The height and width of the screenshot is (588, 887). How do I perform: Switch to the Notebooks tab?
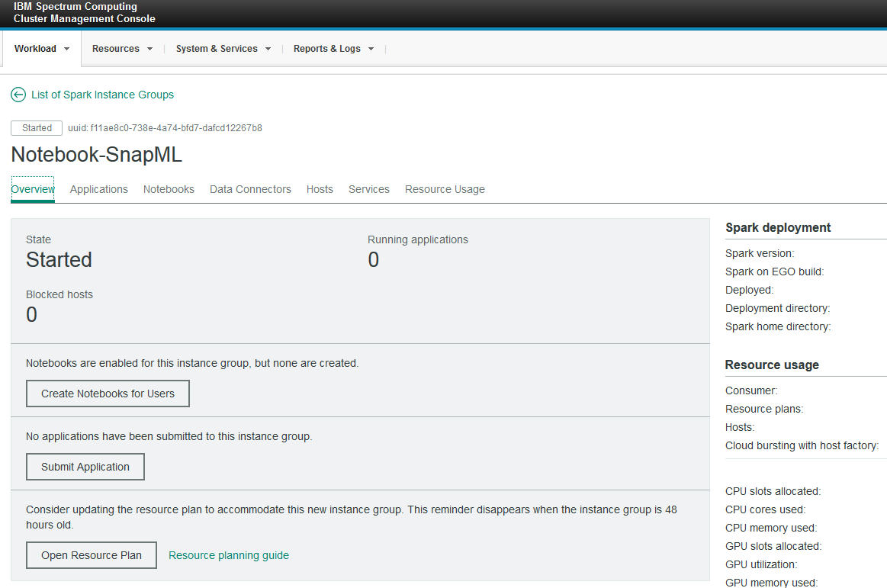(x=169, y=189)
